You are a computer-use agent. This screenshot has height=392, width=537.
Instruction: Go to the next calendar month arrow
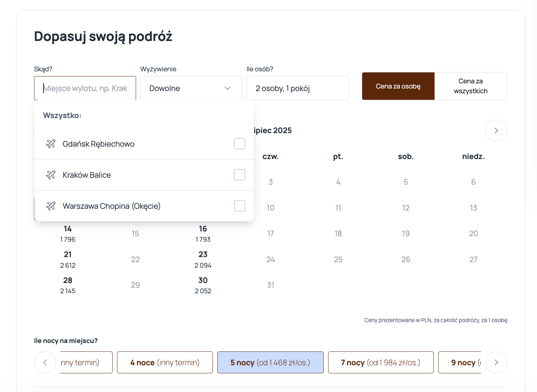click(x=496, y=131)
